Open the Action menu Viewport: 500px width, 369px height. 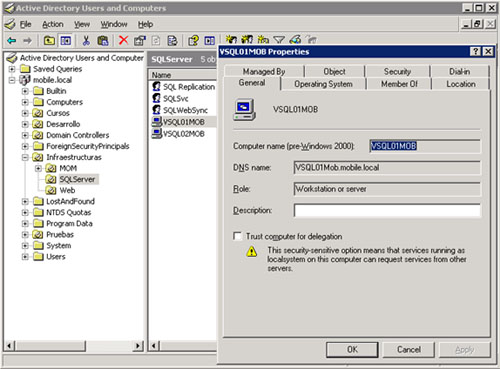point(53,24)
